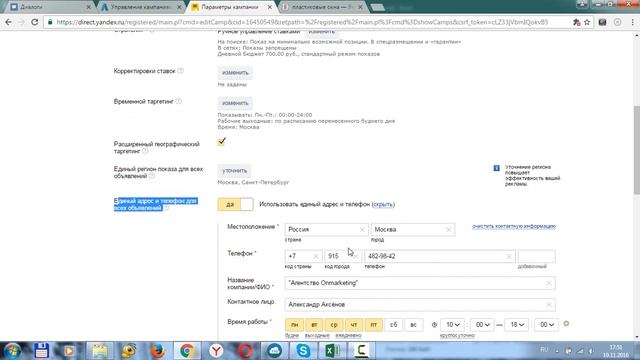Toggle the extended geographic targeting checkbox

click(222, 142)
